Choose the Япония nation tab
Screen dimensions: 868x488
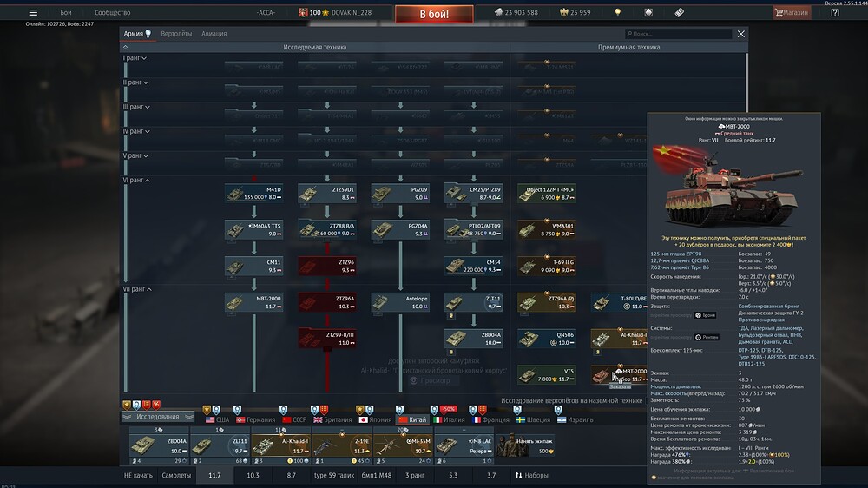click(x=375, y=419)
